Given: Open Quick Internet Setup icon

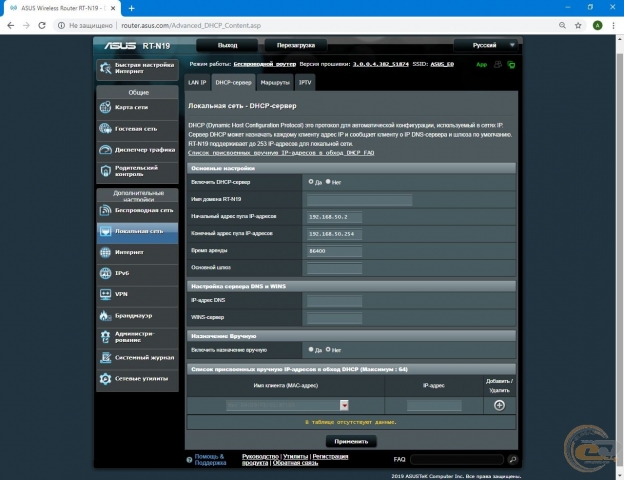Looking at the screenshot, I should coord(105,68).
